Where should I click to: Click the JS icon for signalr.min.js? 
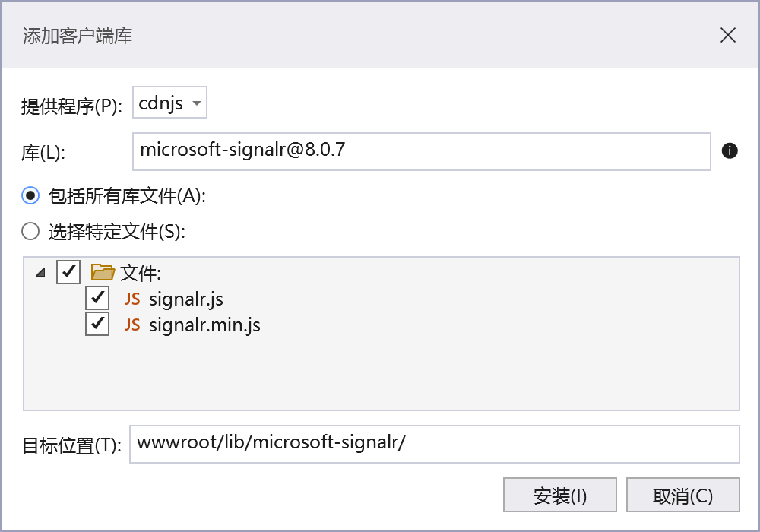[x=132, y=325]
